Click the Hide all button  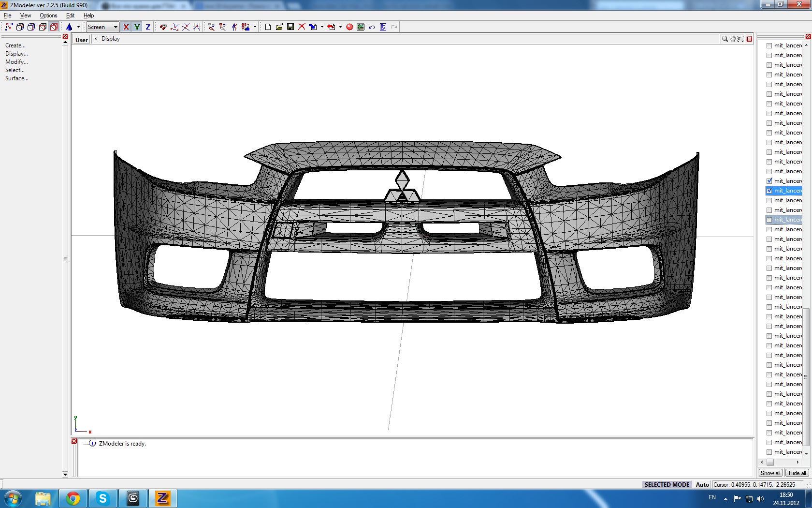pos(797,473)
